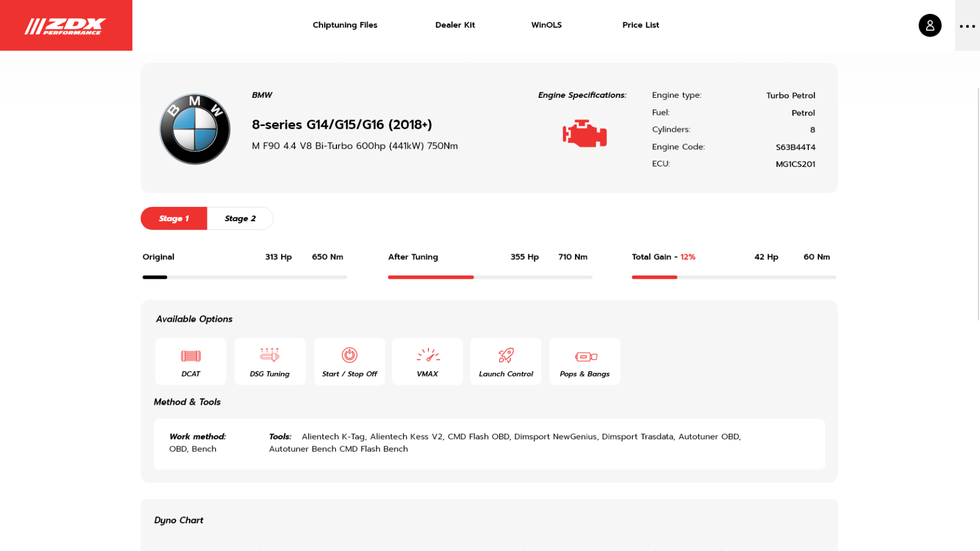
Task: Pick the VMAX speedometer option
Action: point(427,362)
